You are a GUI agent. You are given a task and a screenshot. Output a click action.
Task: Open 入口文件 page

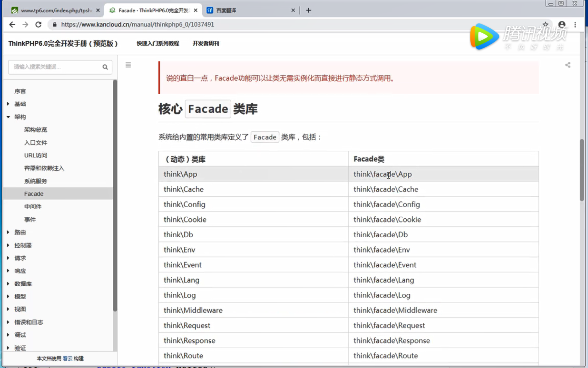point(36,143)
